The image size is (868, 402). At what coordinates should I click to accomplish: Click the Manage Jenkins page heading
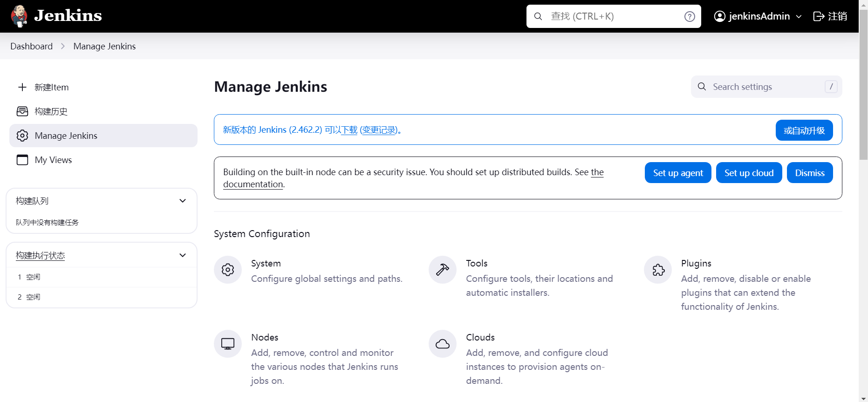click(x=271, y=87)
